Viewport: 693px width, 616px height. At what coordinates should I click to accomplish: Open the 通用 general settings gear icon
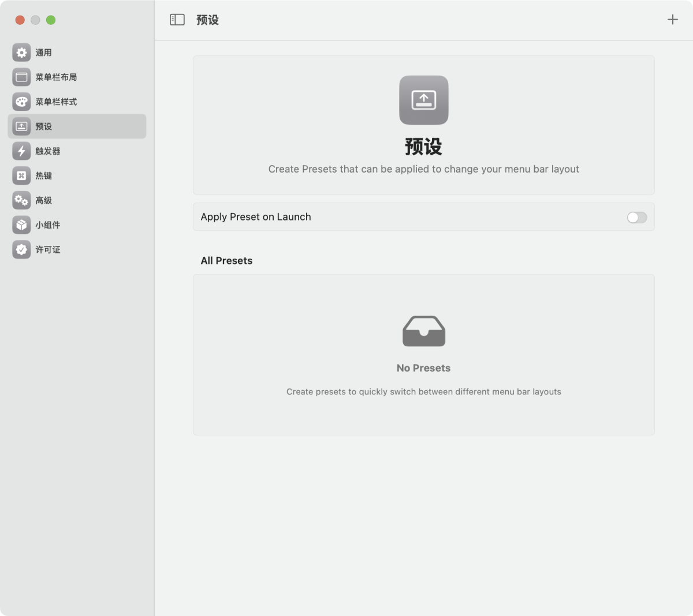pos(21,53)
